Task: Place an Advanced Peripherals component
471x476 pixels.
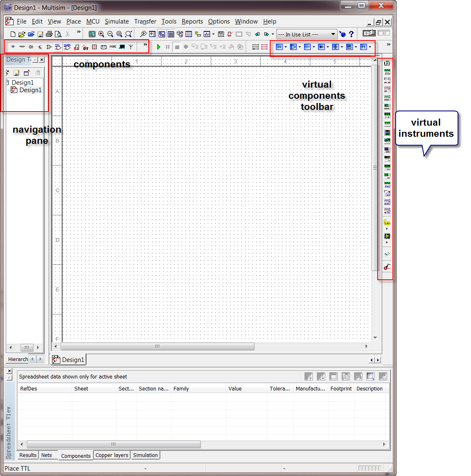Action: point(122,47)
